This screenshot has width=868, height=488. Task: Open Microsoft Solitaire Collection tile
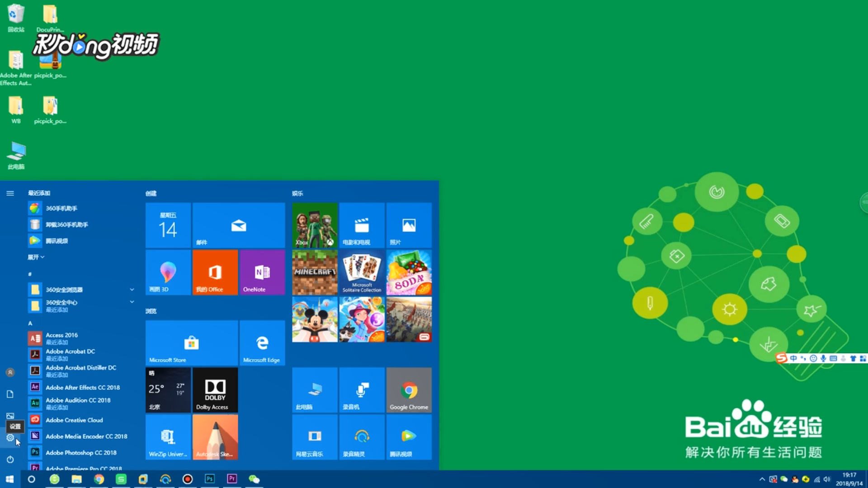[362, 272]
